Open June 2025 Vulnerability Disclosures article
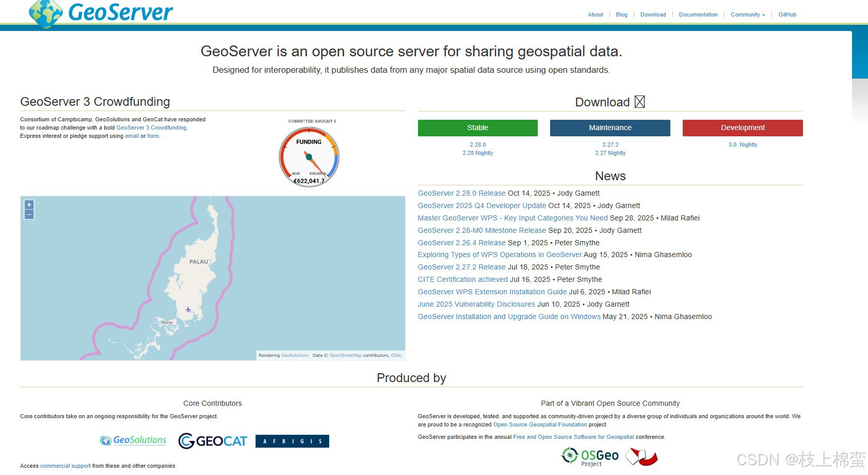This screenshot has height=475, width=868. click(x=476, y=304)
